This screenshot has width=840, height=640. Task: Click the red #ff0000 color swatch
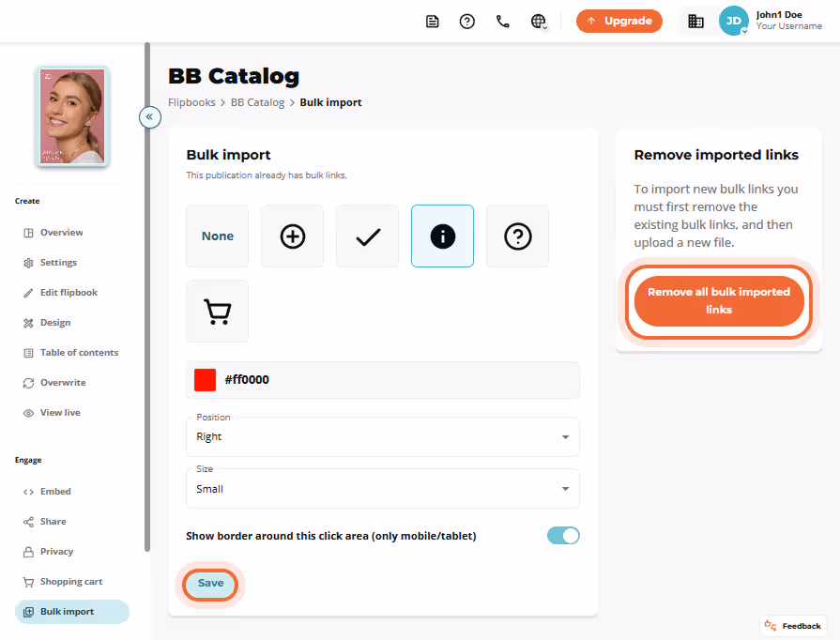tap(205, 380)
